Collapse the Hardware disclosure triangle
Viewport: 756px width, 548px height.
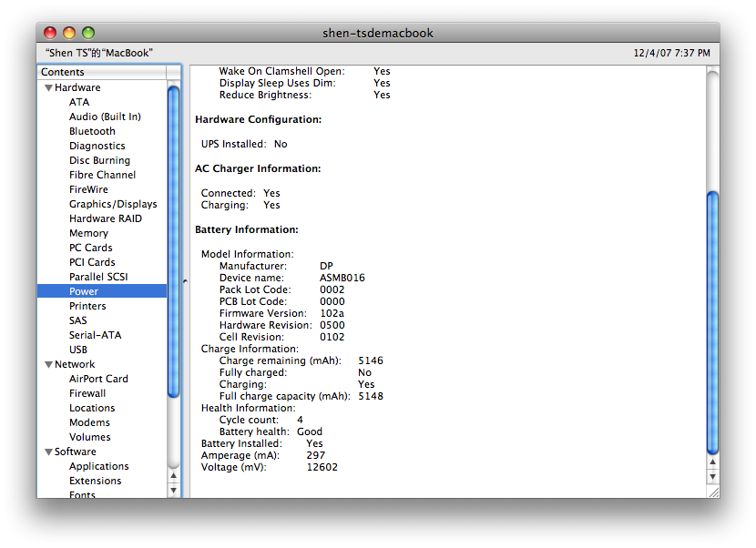(x=48, y=87)
